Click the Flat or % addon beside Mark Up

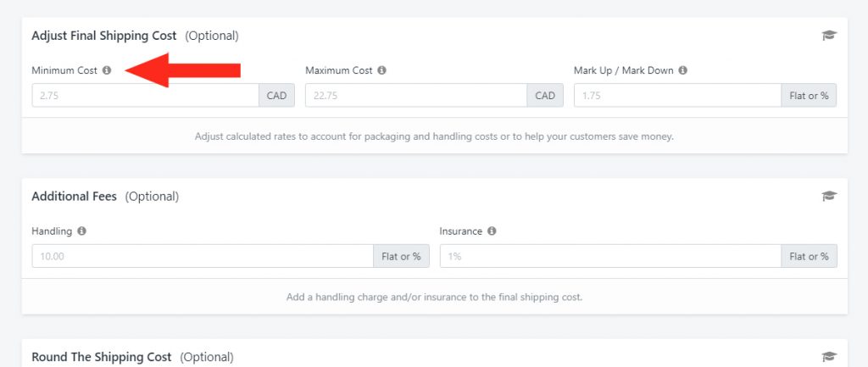click(809, 95)
